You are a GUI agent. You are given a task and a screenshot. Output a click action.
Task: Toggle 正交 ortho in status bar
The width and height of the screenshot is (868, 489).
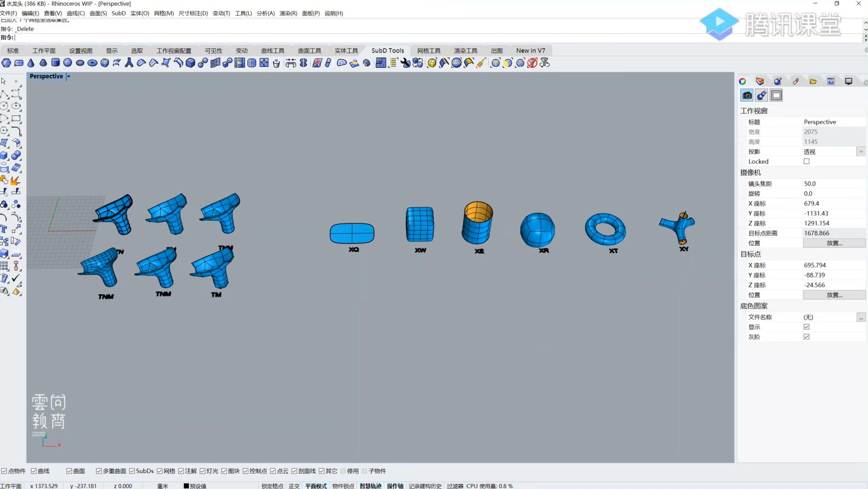coord(294,486)
